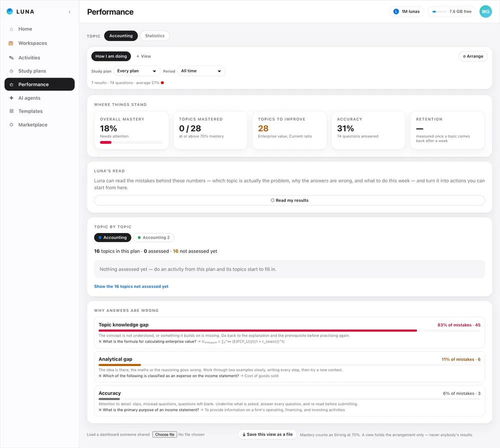This screenshot has height=448, width=500.
Task: Click the Analytical gap heading
Action: coord(115,359)
